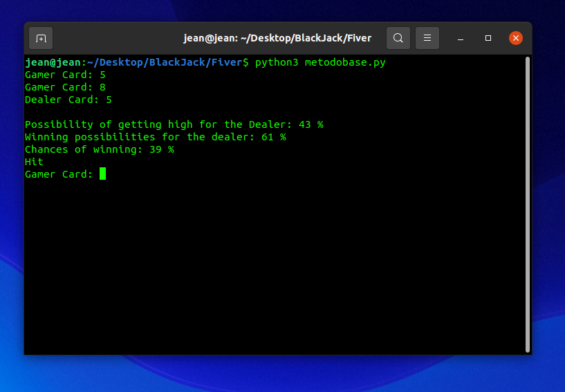
Task: Click the 'Gamer Card: 8' output line
Action: pyautogui.click(x=65, y=87)
